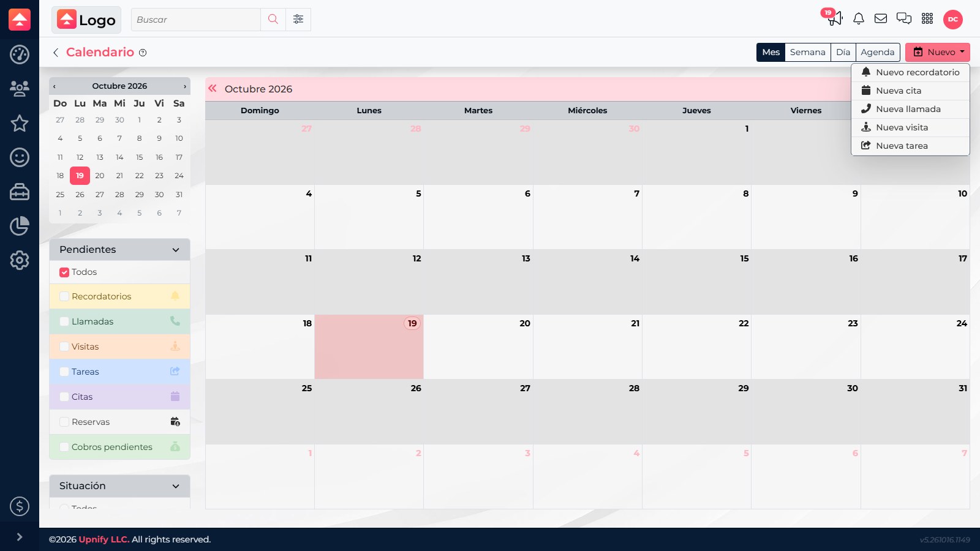Open the contacts group icon in sidebar
980x551 pixels.
20,89
